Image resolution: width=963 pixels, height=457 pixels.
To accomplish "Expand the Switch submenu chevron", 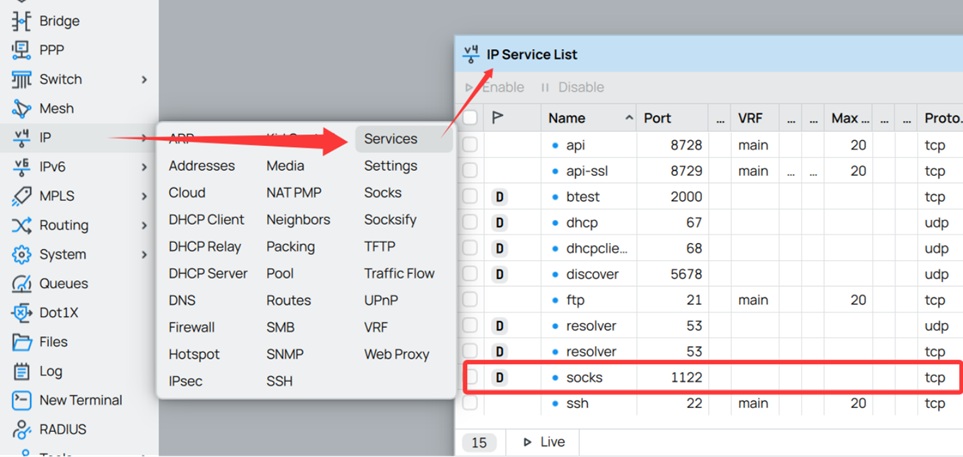I will pyautogui.click(x=144, y=80).
